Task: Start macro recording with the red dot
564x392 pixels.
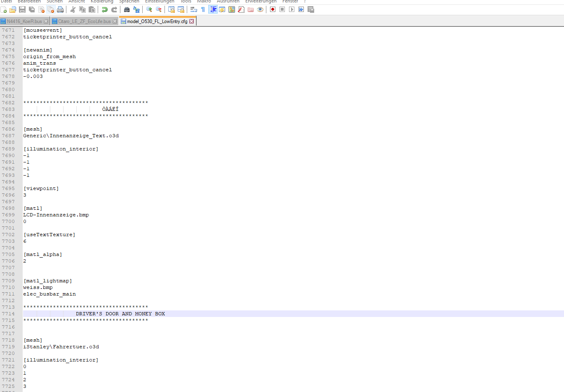Action: click(x=273, y=9)
